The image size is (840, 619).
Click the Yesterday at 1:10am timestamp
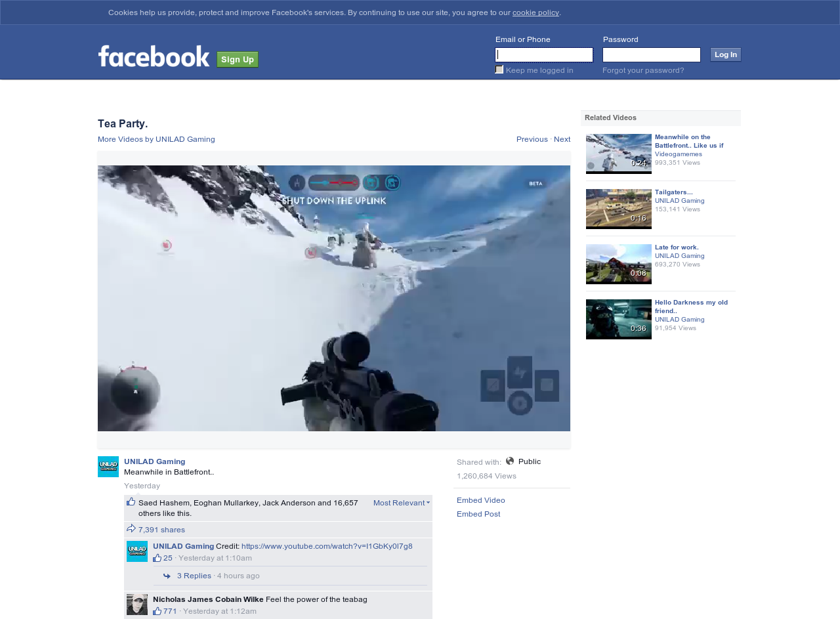(215, 558)
